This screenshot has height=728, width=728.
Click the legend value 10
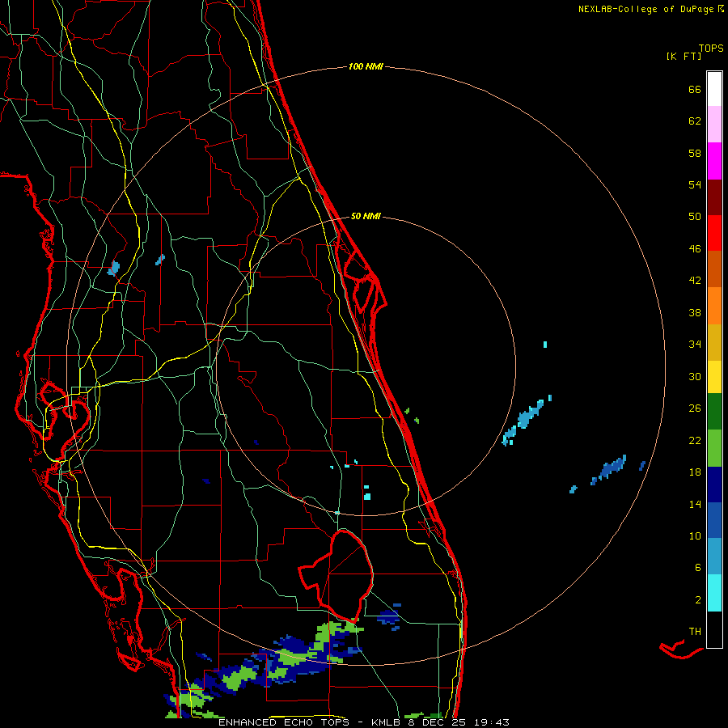click(695, 536)
